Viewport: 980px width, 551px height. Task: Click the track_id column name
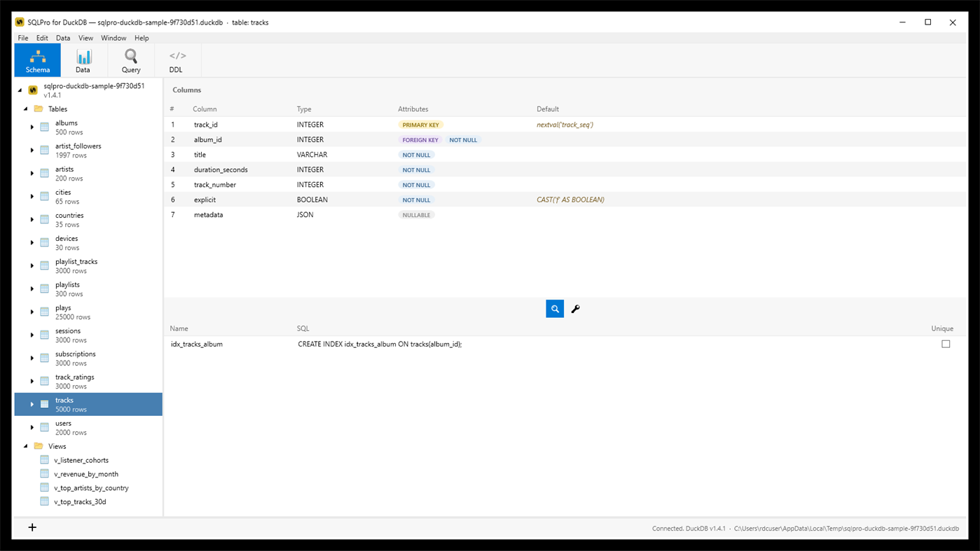click(206, 125)
